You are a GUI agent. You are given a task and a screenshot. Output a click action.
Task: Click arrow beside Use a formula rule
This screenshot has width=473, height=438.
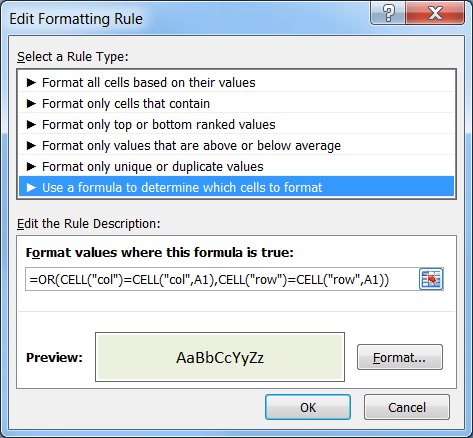coord(31,187)
